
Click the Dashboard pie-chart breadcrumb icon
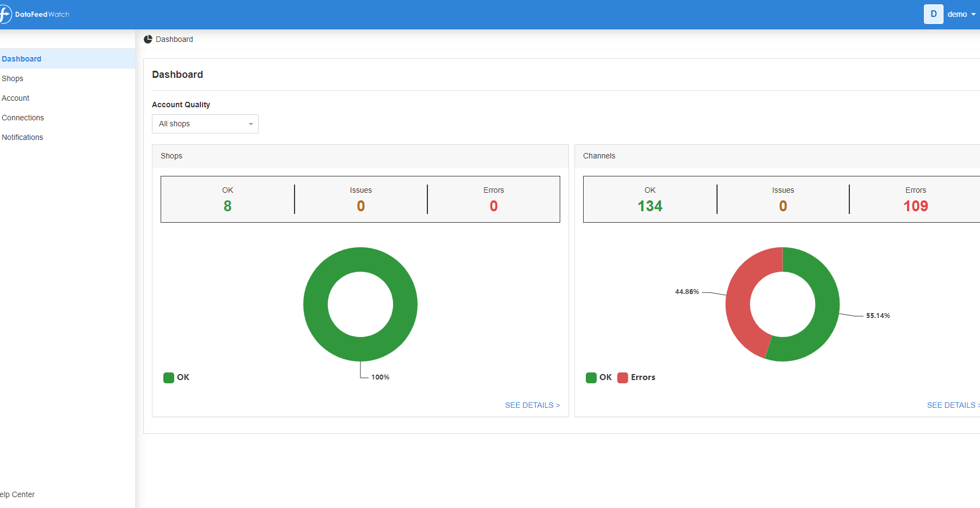[x=148, y=39]
